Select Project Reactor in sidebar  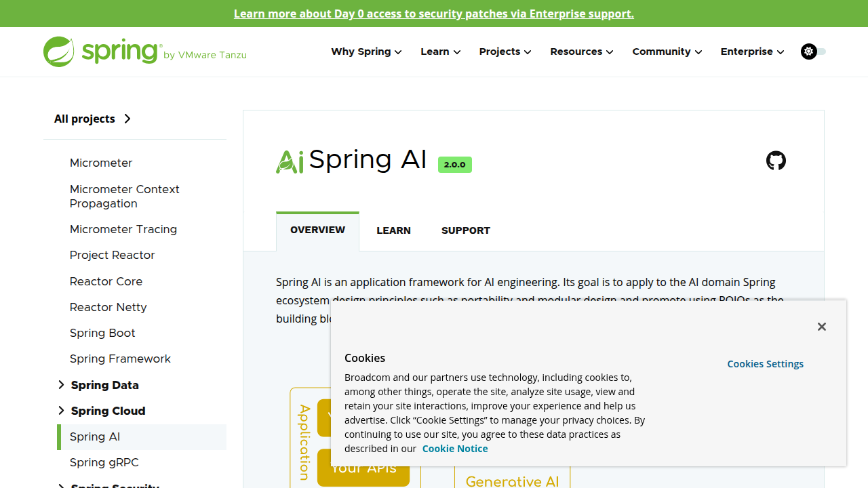pyautogui.click(x=113, y=255)
